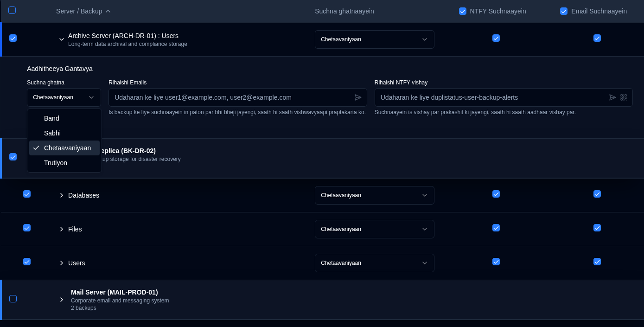Uncheck Archive Server Users row checkbox
Image resolution: width=644 pixels, height=327 pixels.
tap(13, 38)
